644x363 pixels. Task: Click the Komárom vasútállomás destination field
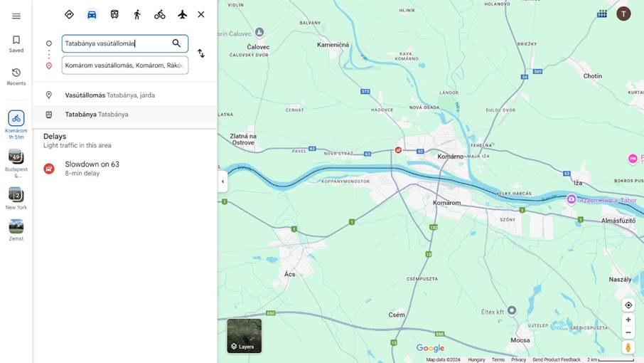pos(124,65)
